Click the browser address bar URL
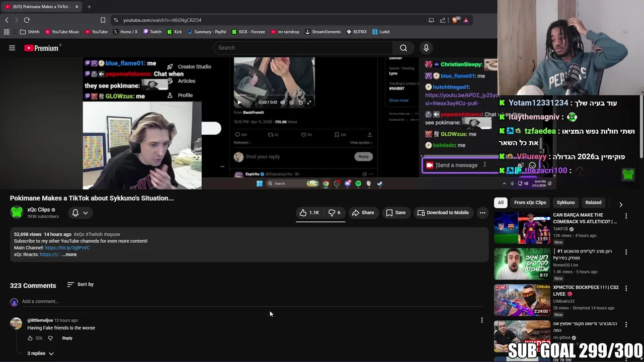The image size is (644, 362). [162, 20]
